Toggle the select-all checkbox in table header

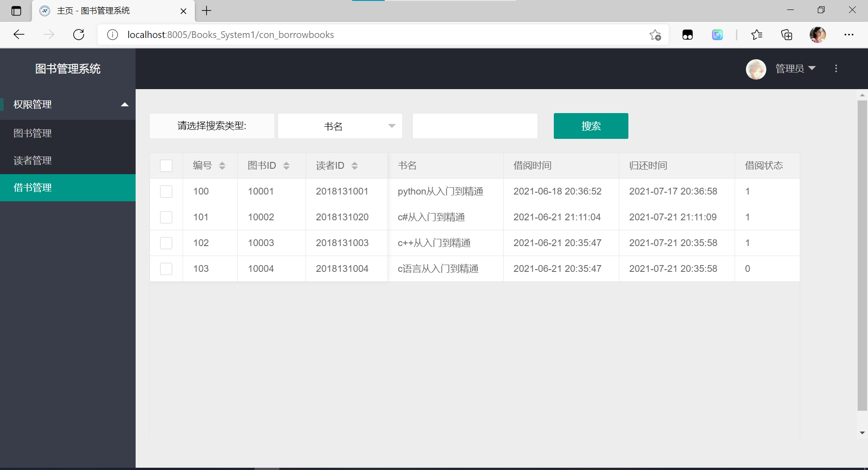point(166,166)
